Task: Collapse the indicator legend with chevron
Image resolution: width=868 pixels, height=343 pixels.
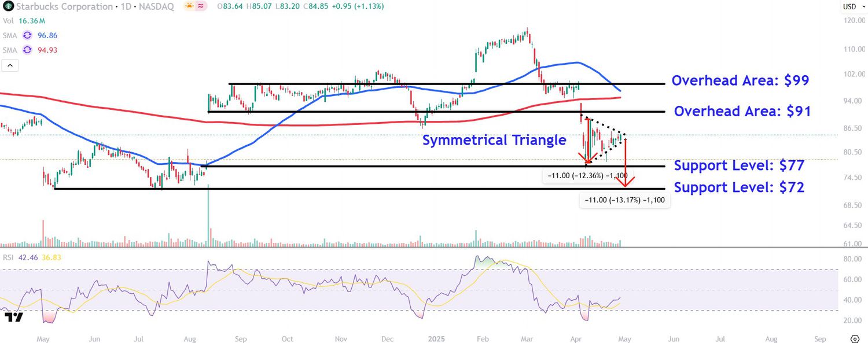Action: pos(10,66)
